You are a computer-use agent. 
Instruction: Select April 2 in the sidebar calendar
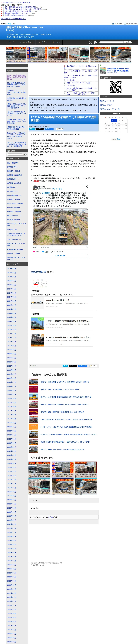[x=116, y=120]
